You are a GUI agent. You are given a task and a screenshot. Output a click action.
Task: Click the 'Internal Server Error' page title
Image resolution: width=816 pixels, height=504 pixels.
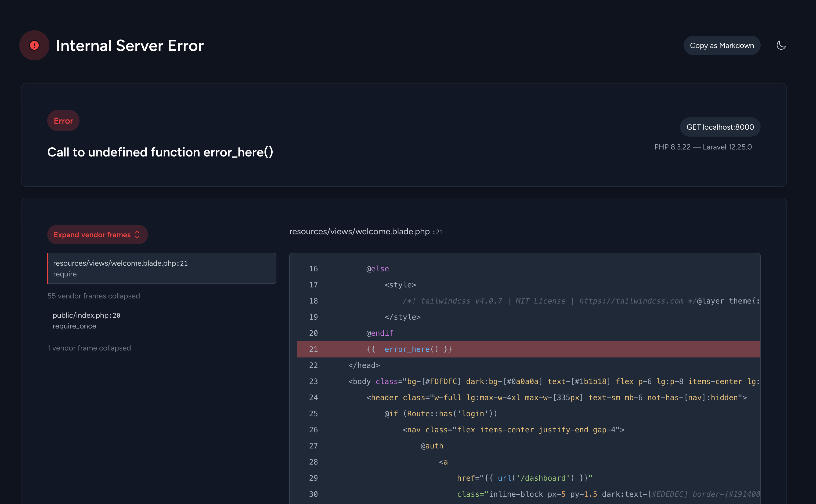click(130, 46)
